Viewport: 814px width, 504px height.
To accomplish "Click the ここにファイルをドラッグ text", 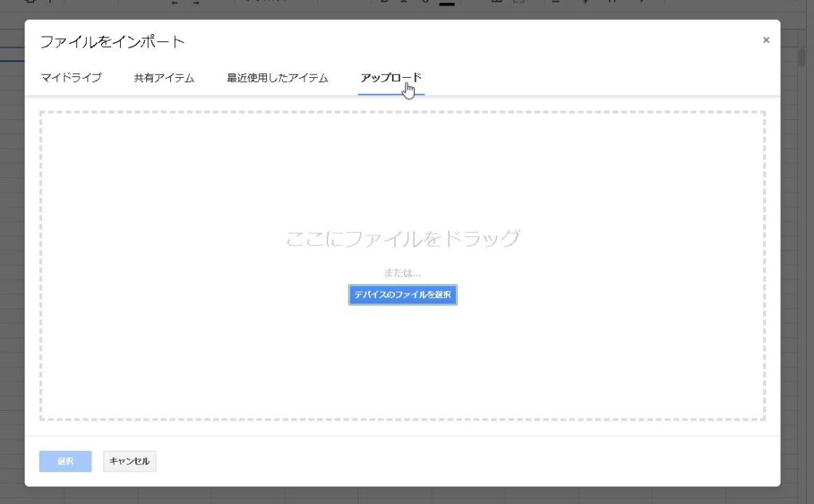I will pyautogui.click(x=402, y=238).
